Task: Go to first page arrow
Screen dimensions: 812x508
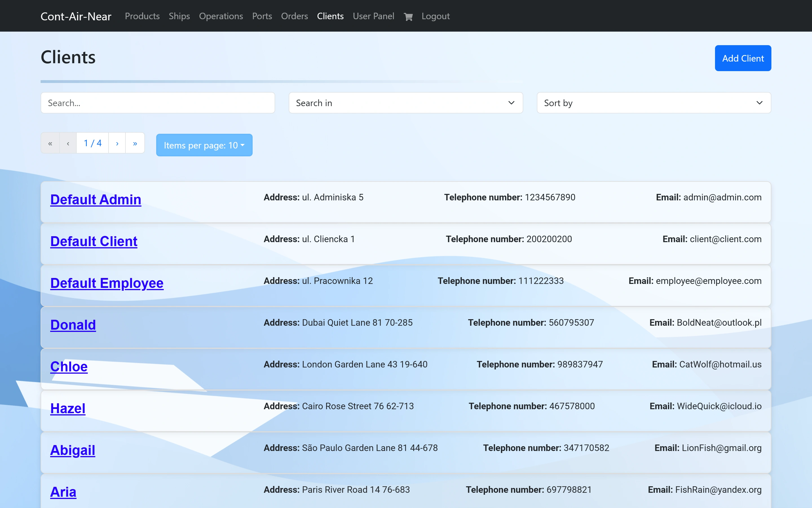Action: click(x=50, y=143)
